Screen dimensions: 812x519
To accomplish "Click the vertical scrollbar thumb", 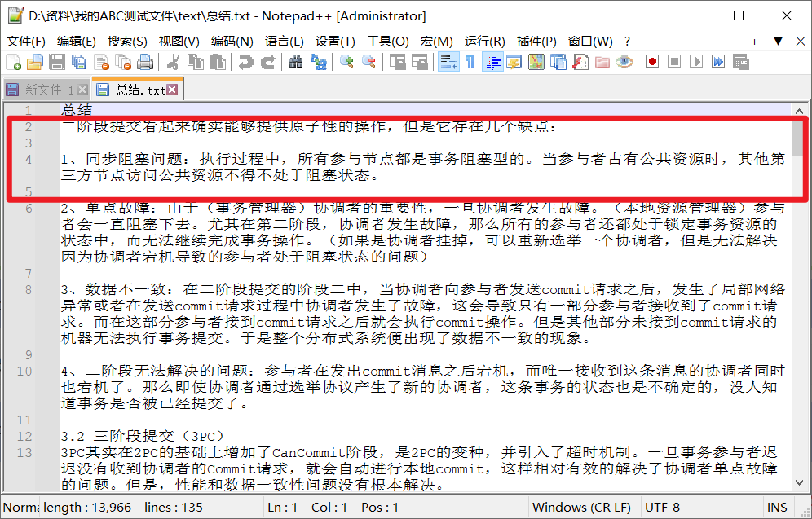I will click(798, 136).
